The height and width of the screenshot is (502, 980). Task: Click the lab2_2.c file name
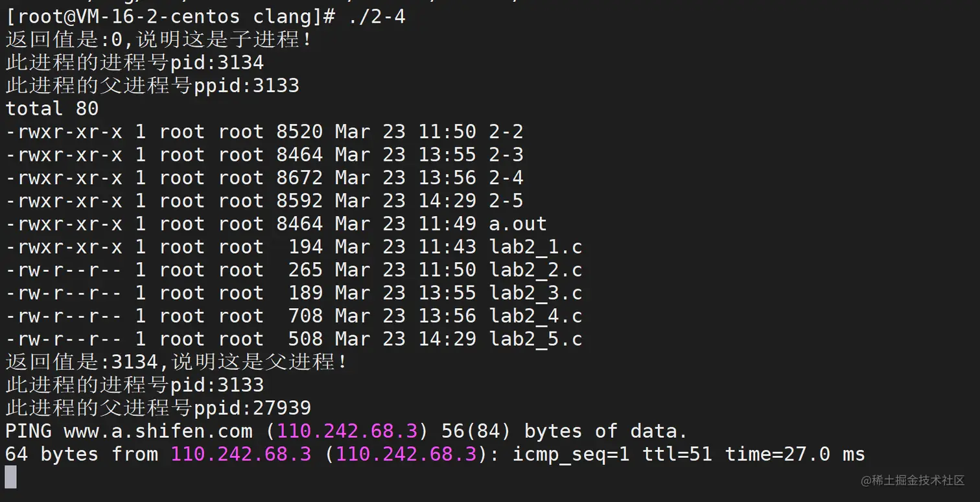tap(535, 270)
